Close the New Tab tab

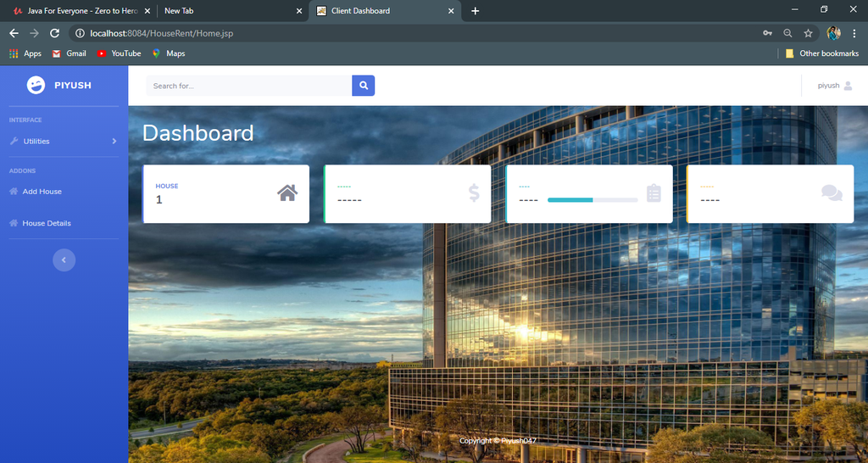(x=299, y=10)
